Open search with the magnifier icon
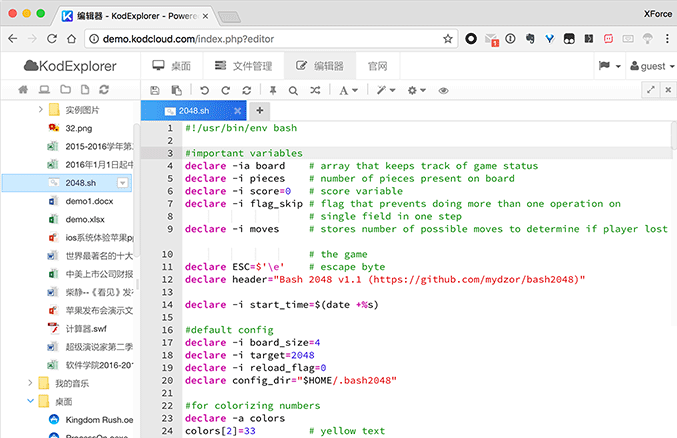This screenshot has height=438, width=677. click(x=294, y=90)
